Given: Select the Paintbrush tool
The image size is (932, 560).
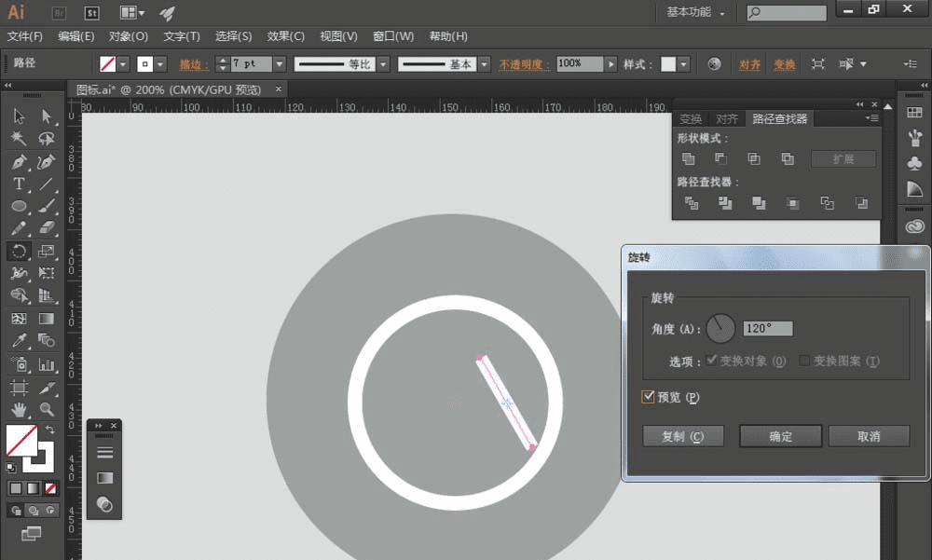Looking at the screenshot, I should click(x=47, y=206).
